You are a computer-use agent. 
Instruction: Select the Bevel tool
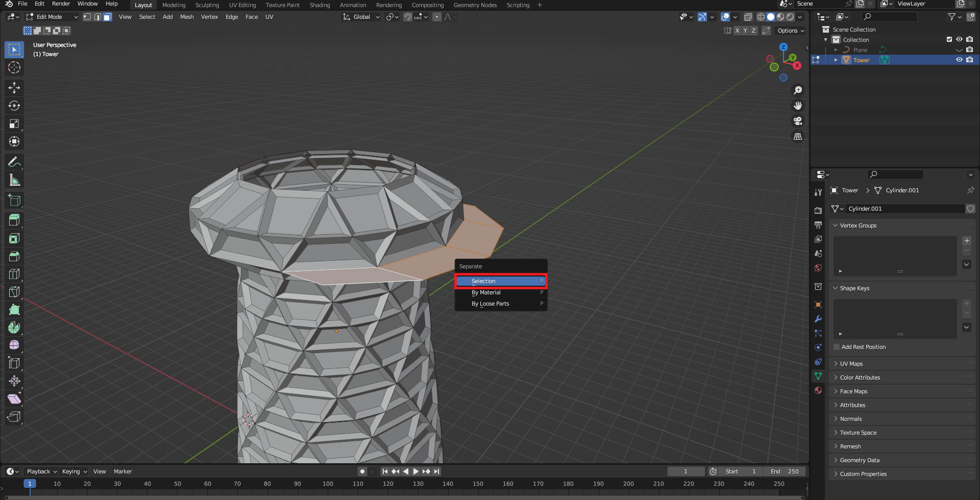(14, 256)
